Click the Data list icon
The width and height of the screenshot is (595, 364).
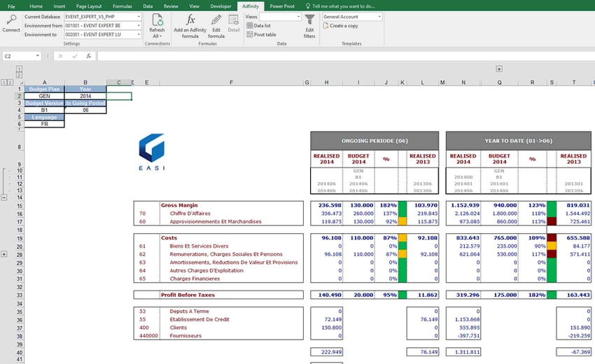[249, 25]
